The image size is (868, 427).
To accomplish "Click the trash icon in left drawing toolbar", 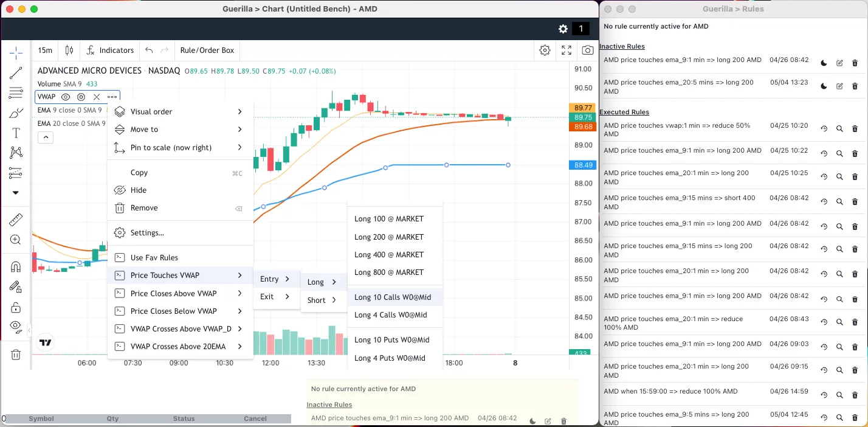I will click(16, 355).
